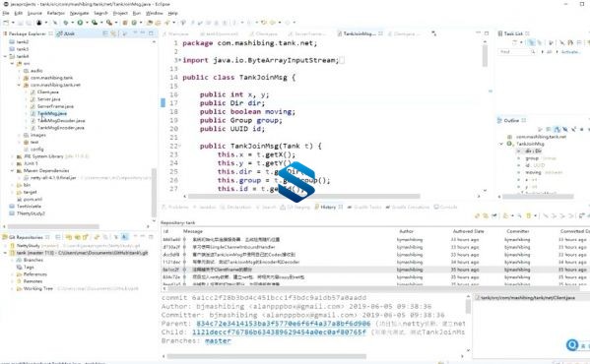Click Client.java path in commit file list
The image size is (590, 364).
coord(528,297)
